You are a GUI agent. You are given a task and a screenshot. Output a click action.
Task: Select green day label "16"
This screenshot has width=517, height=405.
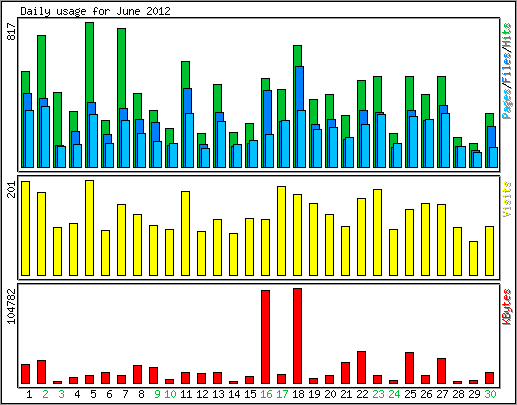pos(266,394)
